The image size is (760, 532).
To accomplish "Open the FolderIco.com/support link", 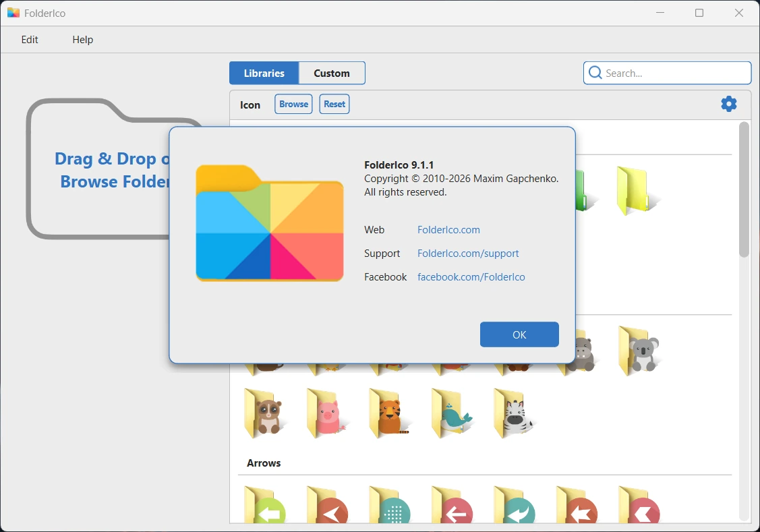I will 468,254.
